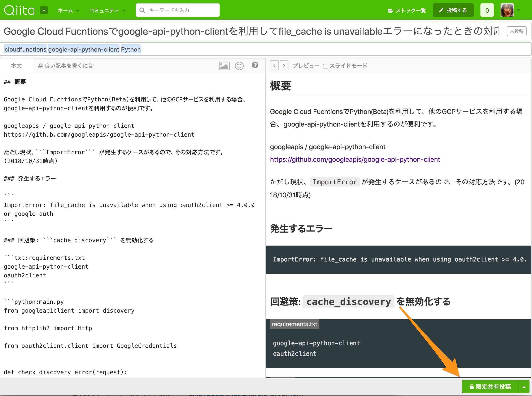Open ストック一覧 link
Screen dimensions: 532x396
coord(407,10)
